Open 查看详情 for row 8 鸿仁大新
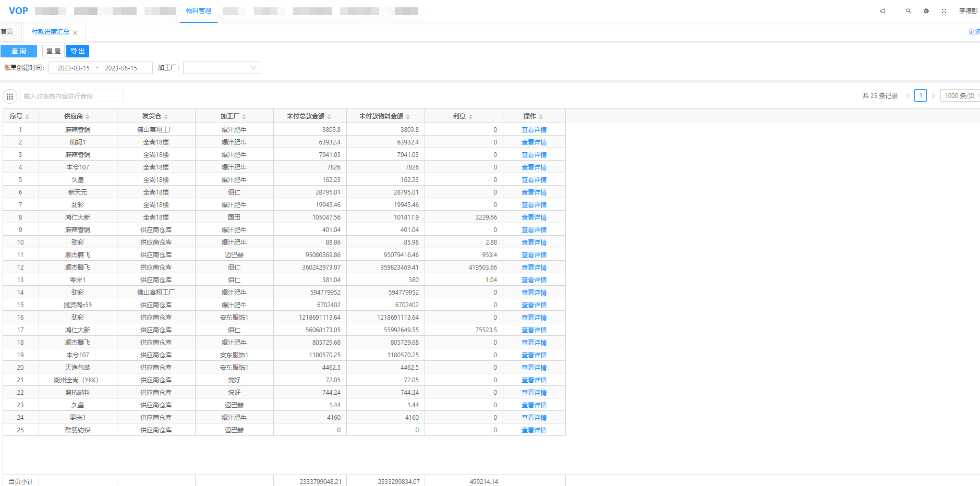 pyautogui.click(x=534, y=217)
